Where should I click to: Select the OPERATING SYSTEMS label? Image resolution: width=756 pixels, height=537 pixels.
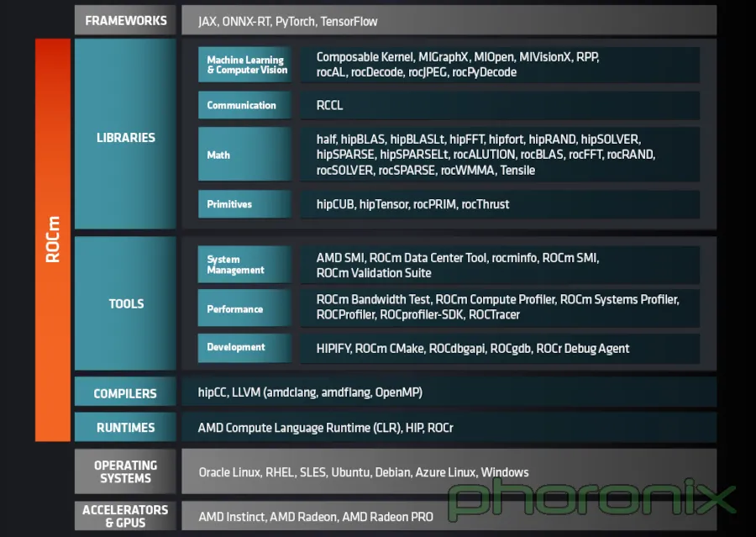click(x=125, y=471)
